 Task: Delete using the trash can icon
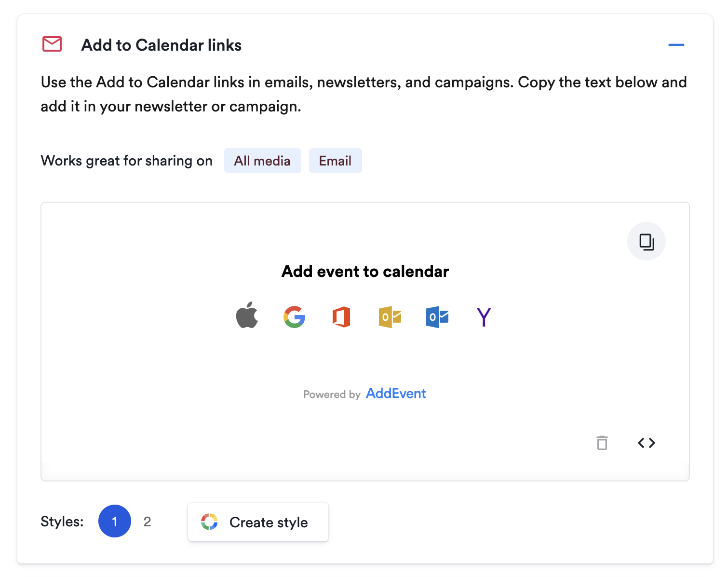point(602,442)
